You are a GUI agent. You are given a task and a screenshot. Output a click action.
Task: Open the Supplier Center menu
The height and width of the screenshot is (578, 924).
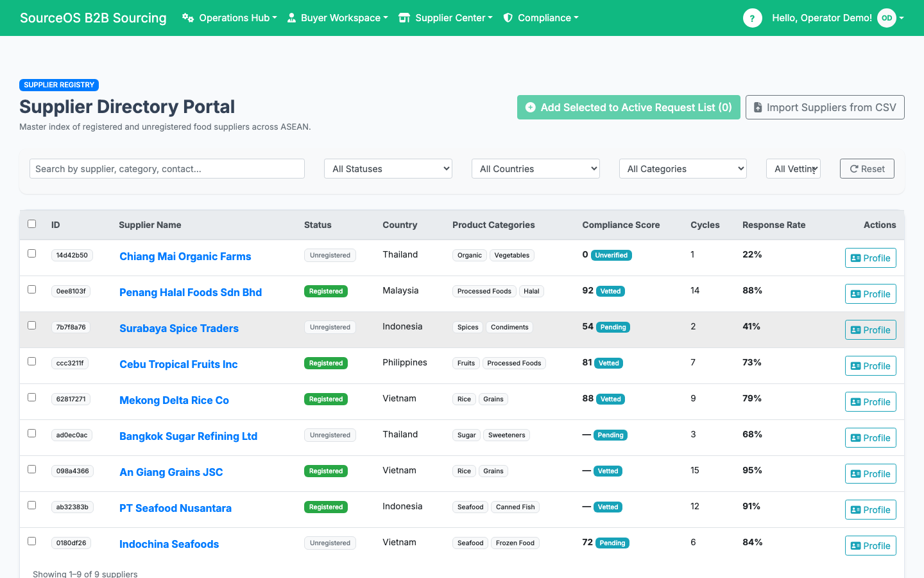coord(445,18)
